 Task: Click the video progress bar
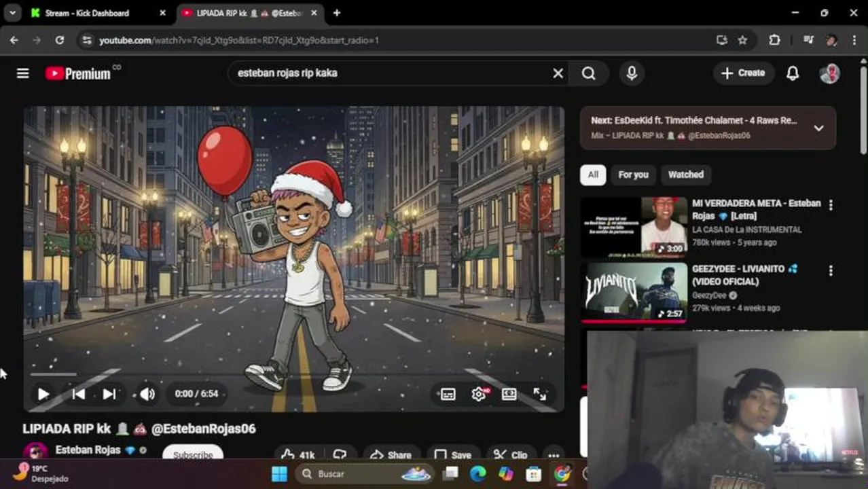click(x=293, y=374)
